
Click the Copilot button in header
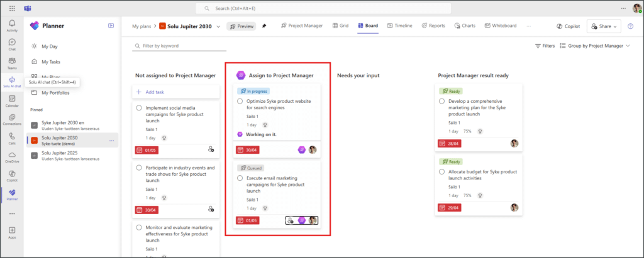click(568, 26)
